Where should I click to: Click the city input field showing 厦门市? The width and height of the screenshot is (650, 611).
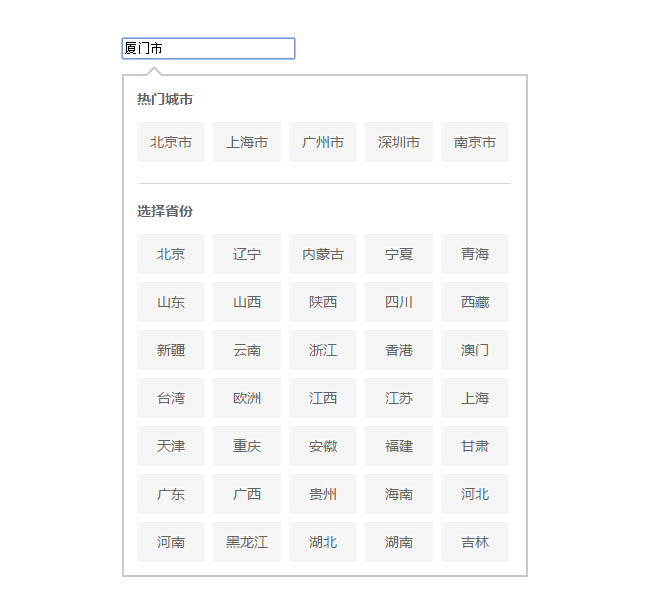click(x=208, y=48)
